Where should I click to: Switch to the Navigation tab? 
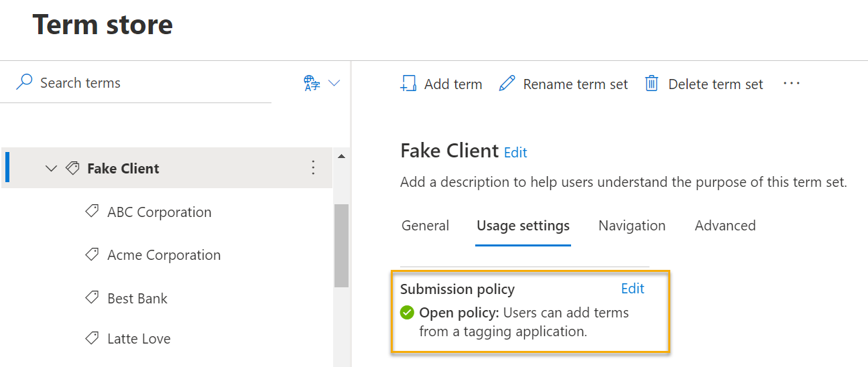(x=631, y=226)
